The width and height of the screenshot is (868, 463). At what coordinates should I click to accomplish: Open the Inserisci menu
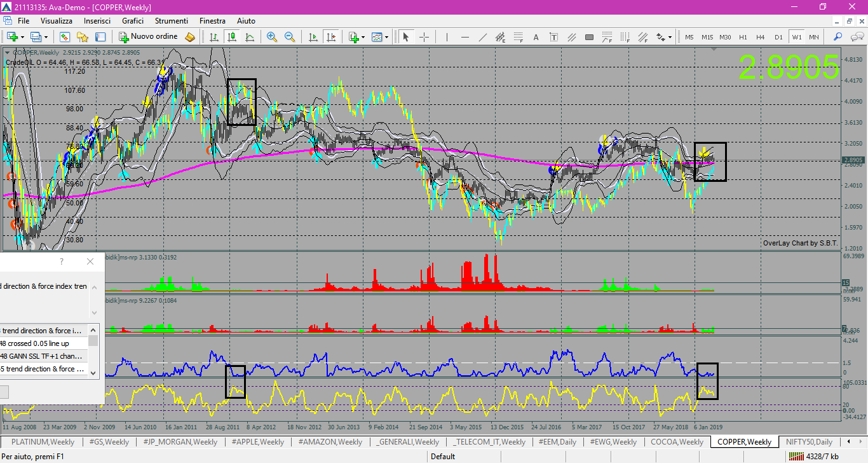[97, 21]
